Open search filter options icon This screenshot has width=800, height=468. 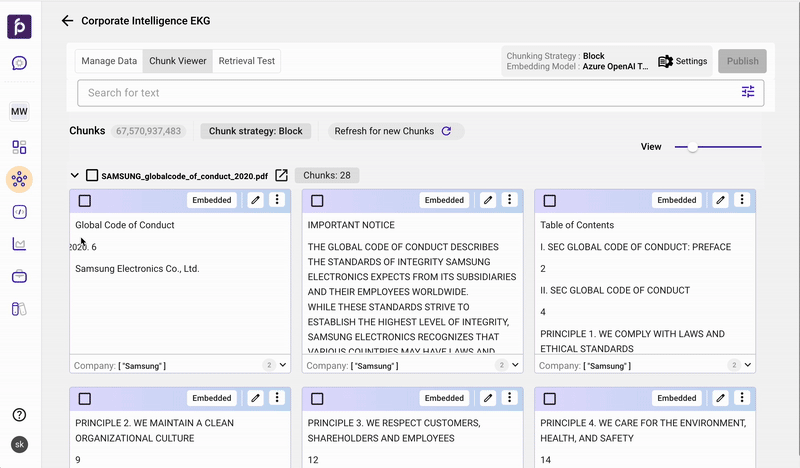click(x=748, y=92)
